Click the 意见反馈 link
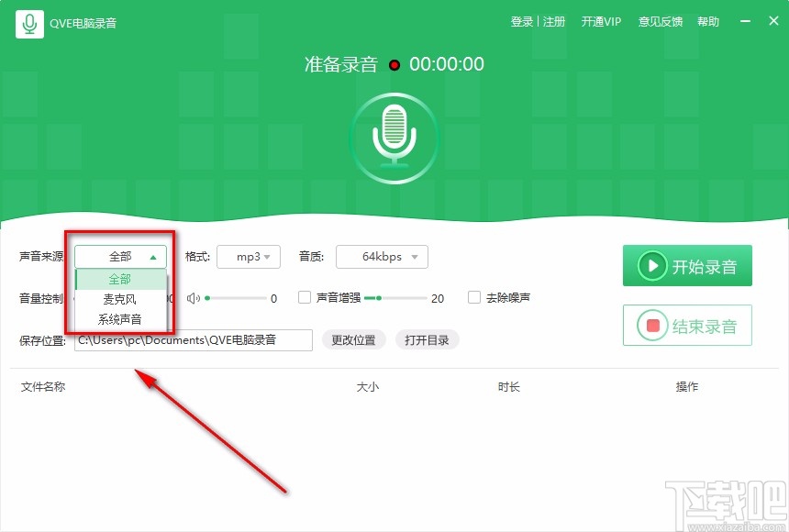The image size is (789, 532). point(660,21)
